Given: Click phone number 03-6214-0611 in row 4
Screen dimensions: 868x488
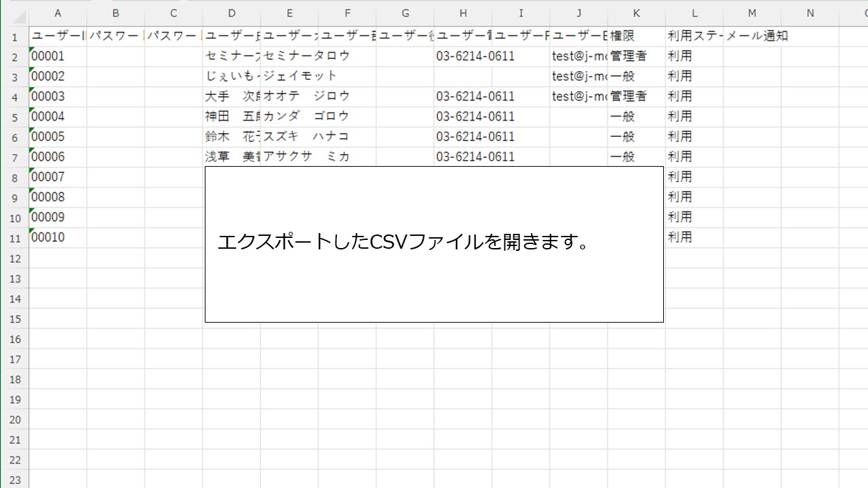Looking at the screenshot, I should coord(463,96).
